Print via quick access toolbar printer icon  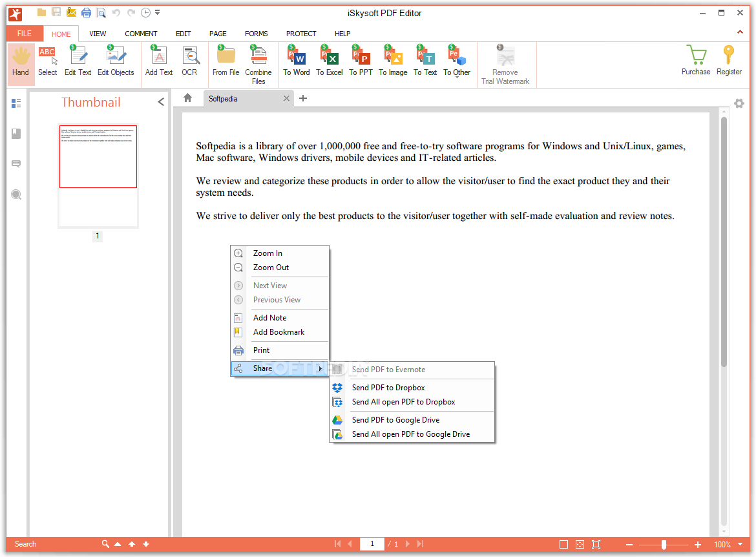coord(87,12)
